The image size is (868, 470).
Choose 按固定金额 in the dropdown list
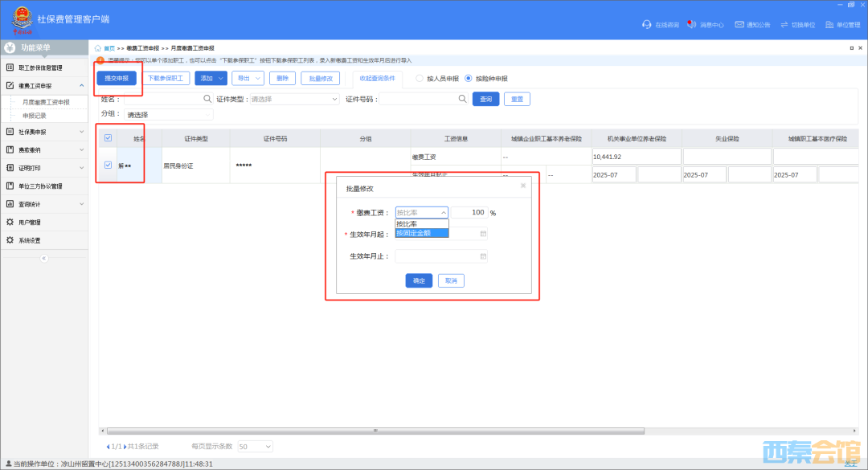pos(421,233)
